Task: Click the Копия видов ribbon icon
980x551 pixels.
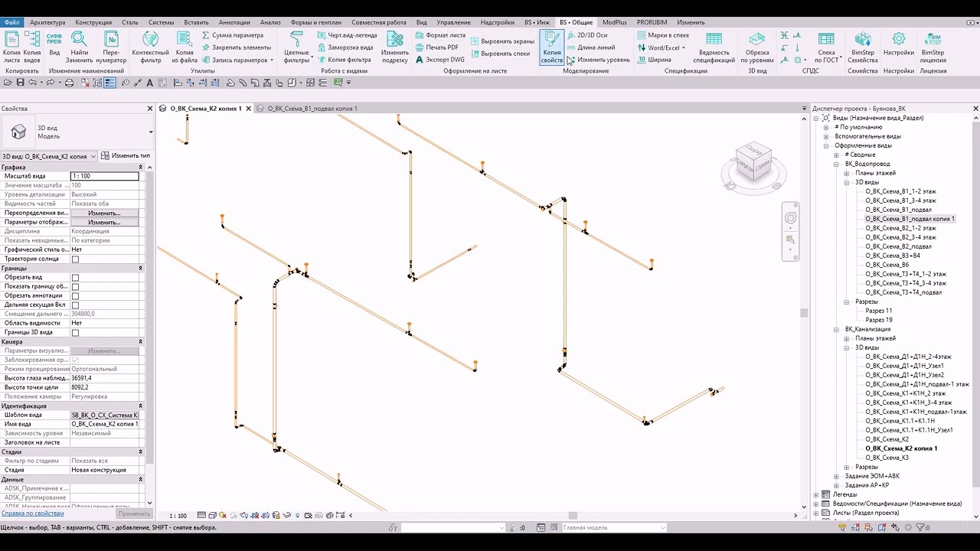Action: point(32,47)
